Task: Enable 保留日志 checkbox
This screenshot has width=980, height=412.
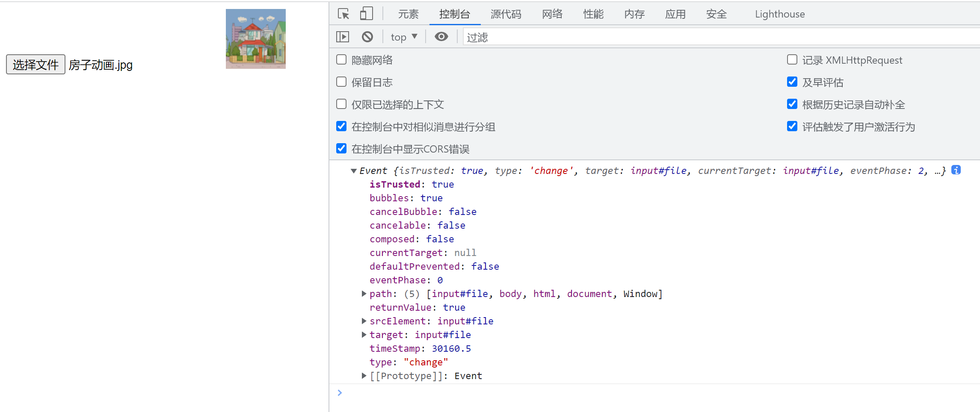Action: pyautogui.click(x=341, y=82)
